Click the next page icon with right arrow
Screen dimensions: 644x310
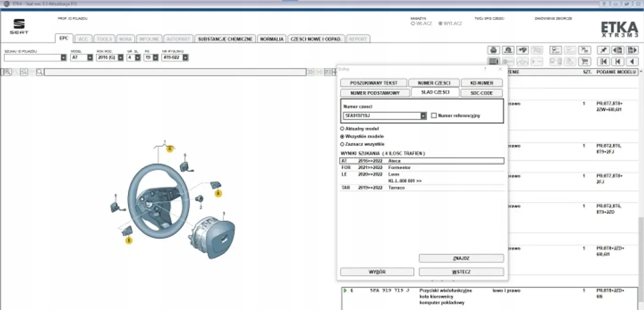pos(632,50)
